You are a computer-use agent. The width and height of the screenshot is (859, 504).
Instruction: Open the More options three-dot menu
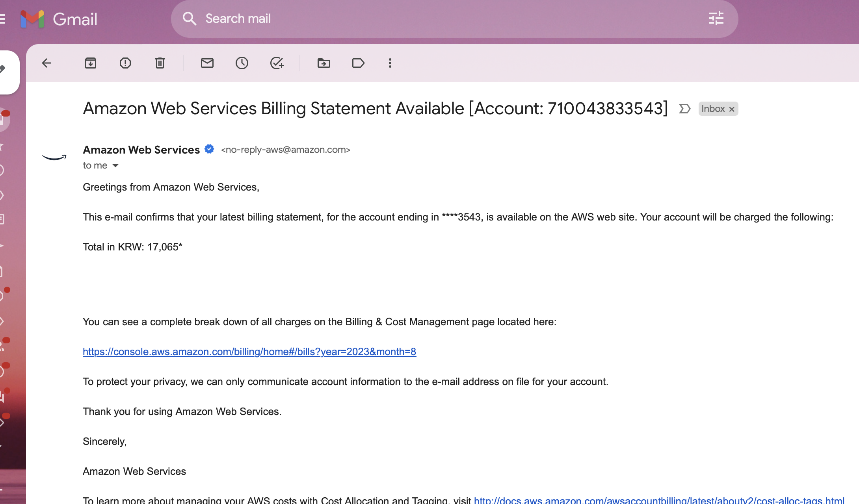coord(390,63)
